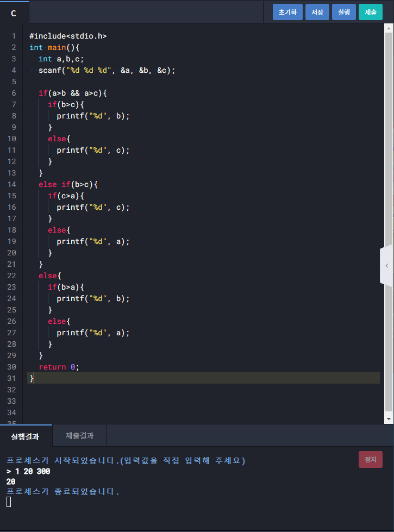394x532 pixels.
Task: Click the printf line 27 printing a
Action: pyautogui.click(x=93, y=333)
